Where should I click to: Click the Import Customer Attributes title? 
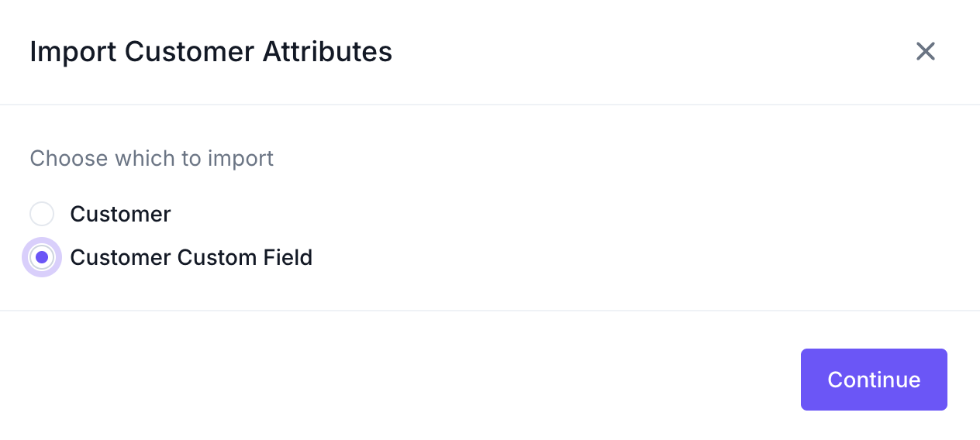[211, 52]
